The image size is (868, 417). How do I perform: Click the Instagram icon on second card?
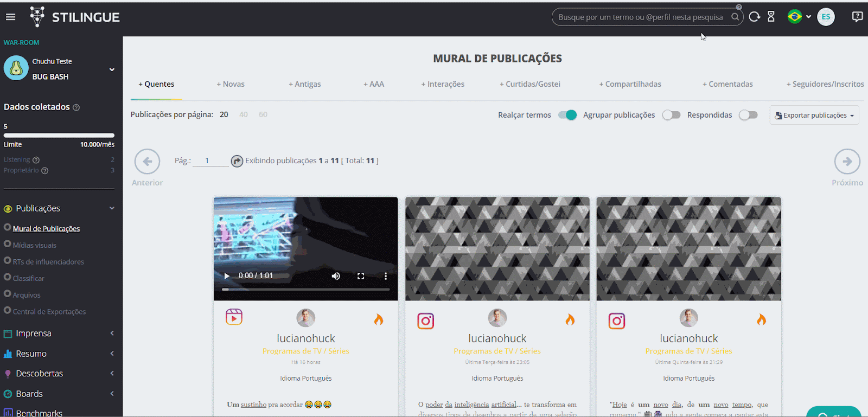coord(426,321)
